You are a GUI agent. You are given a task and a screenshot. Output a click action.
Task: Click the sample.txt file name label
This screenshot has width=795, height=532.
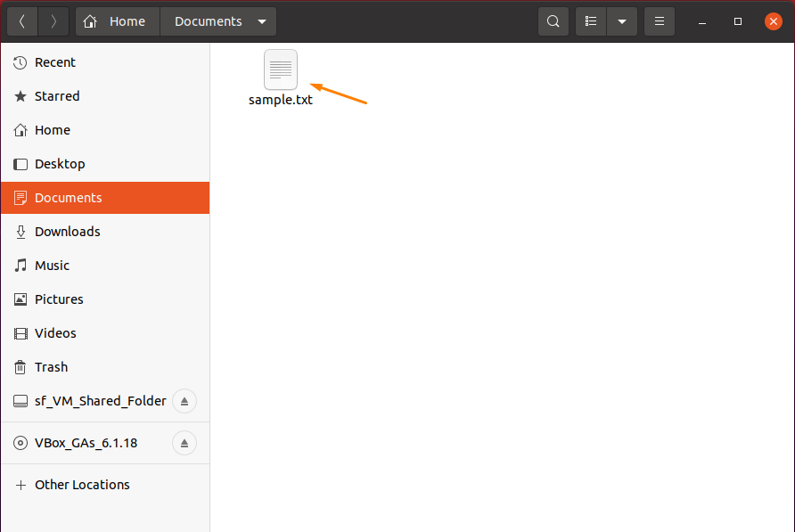click(281, 100)
